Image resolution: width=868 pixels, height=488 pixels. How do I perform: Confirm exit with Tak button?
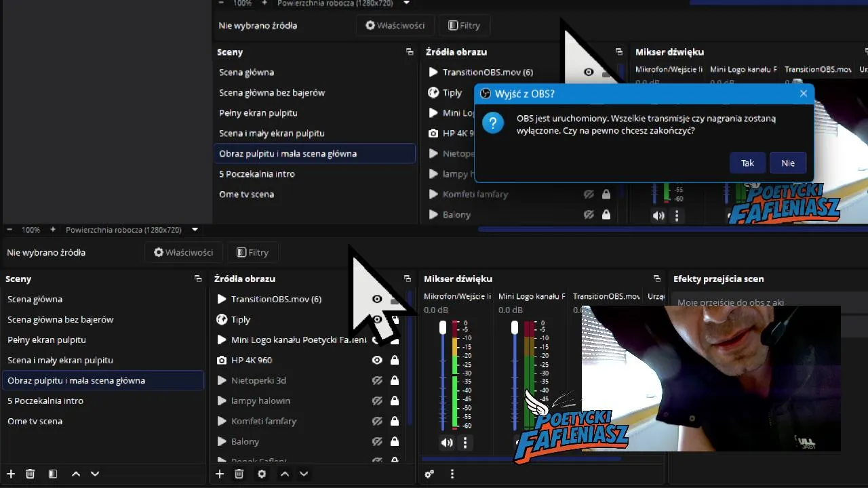[747, 163]
